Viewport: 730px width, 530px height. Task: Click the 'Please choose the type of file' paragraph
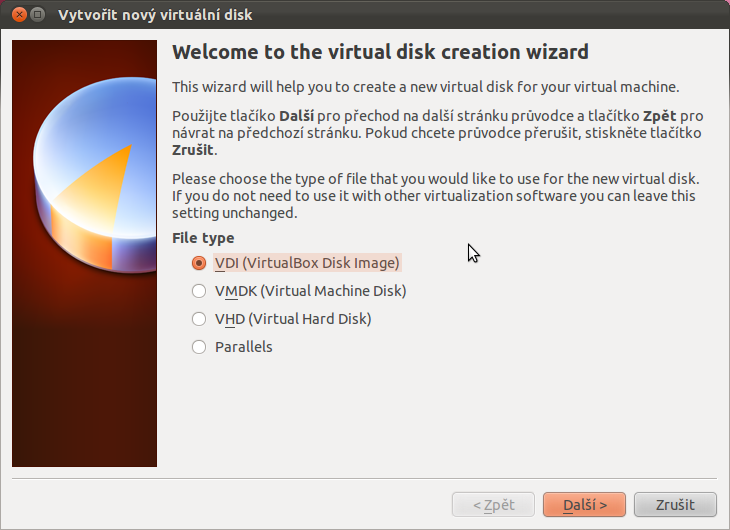pos(435,195)
